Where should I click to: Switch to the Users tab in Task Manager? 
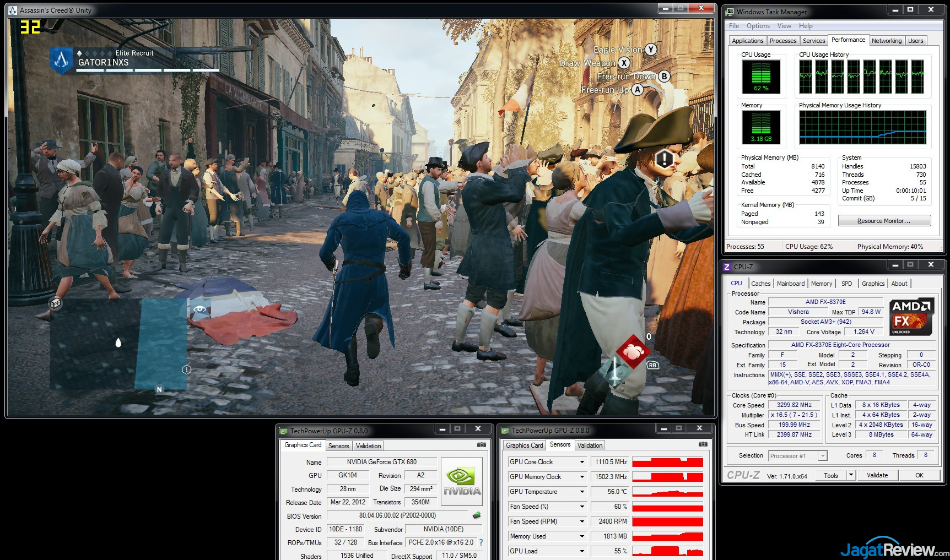915,41
